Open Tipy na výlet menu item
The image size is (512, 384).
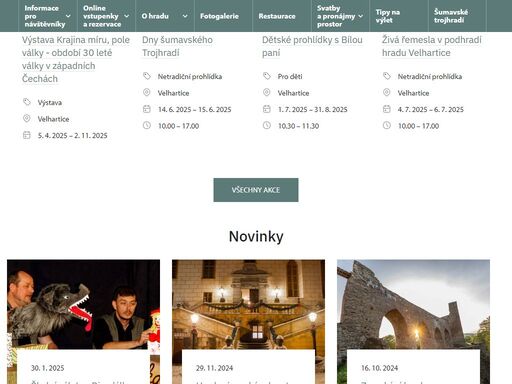(388, 16)
